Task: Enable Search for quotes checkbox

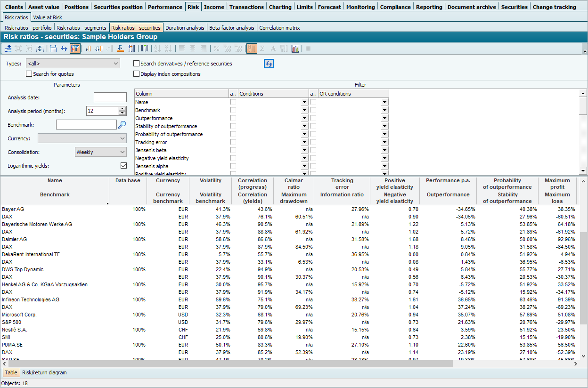Action: click(x=29, y=74)
